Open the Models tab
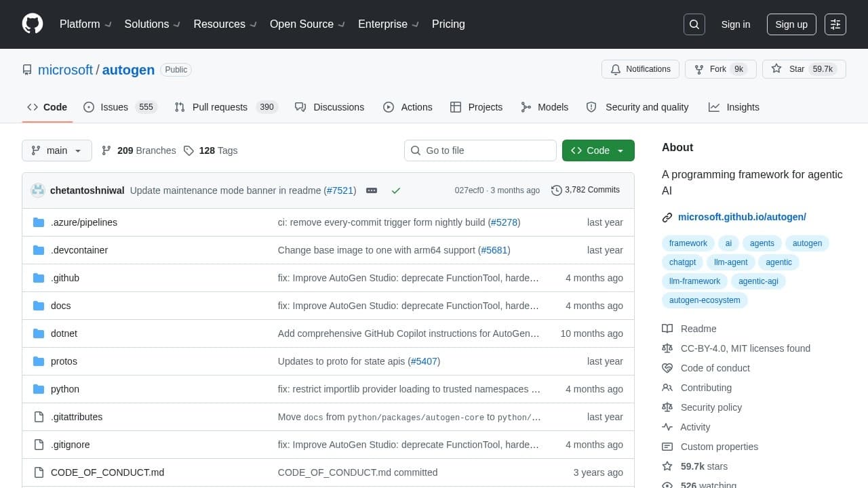Screen dimensions: 868x488 pyautogui.click(x=545, y=107)
